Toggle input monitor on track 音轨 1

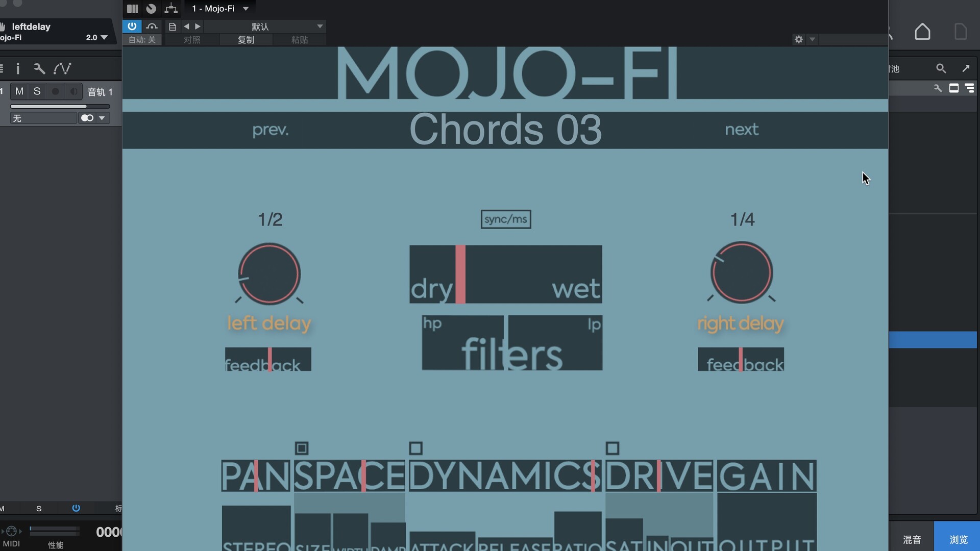coord(73,91)
